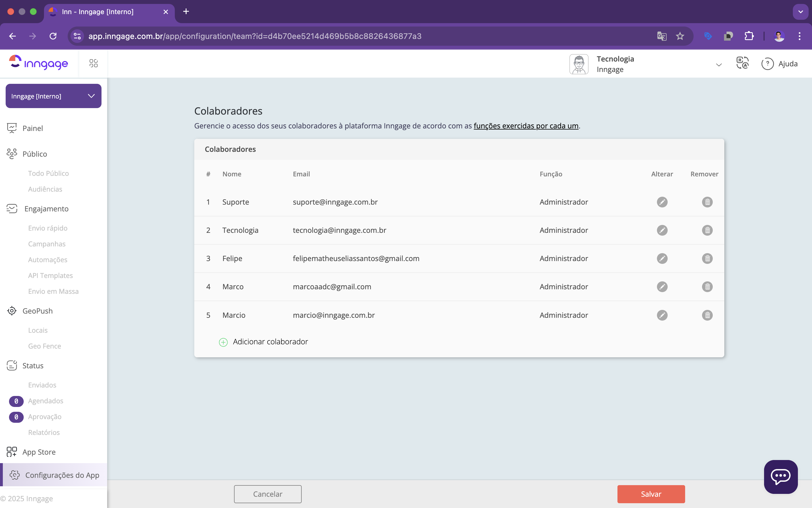Open Painel in the sidebar
This screenshot has width=812, height=508.
tap(32, 128)
